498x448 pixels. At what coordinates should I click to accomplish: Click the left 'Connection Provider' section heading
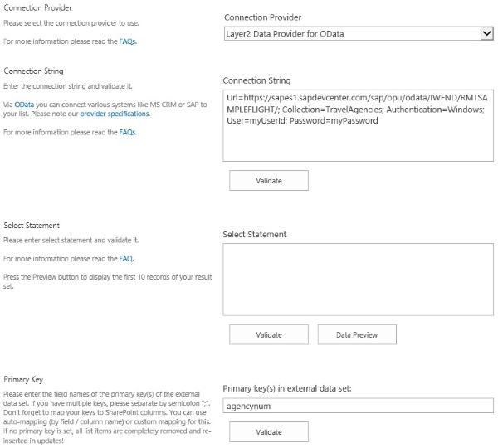click(x=37, y=8)
